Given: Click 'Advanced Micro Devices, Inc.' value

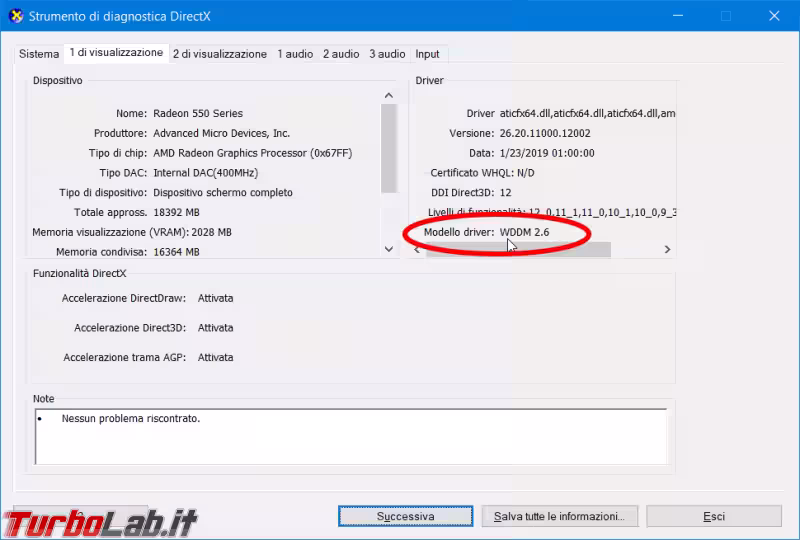Looking at the screenshot, I should [221, 133].
